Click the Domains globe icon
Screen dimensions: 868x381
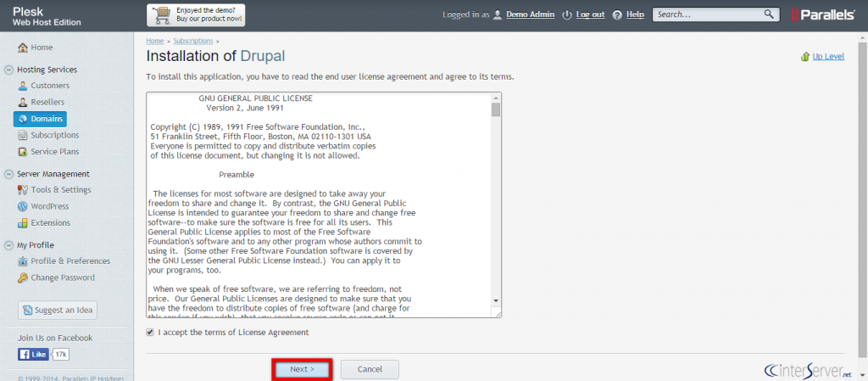[23, 119]
